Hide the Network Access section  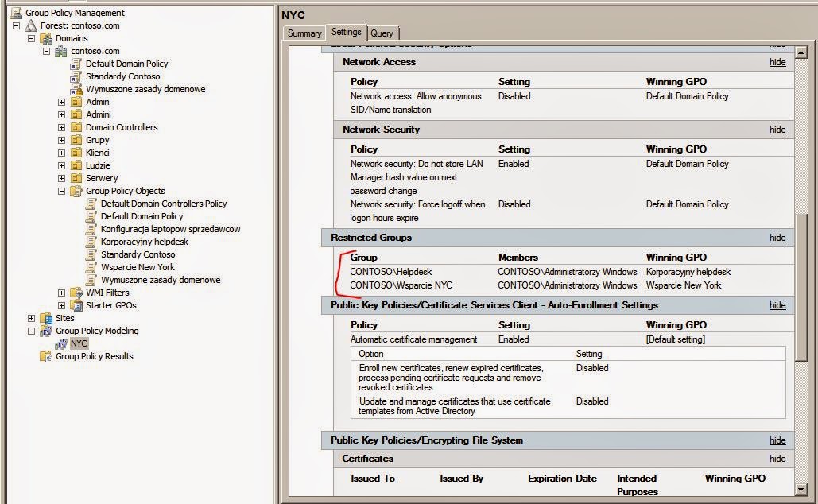tap(777, 62)
